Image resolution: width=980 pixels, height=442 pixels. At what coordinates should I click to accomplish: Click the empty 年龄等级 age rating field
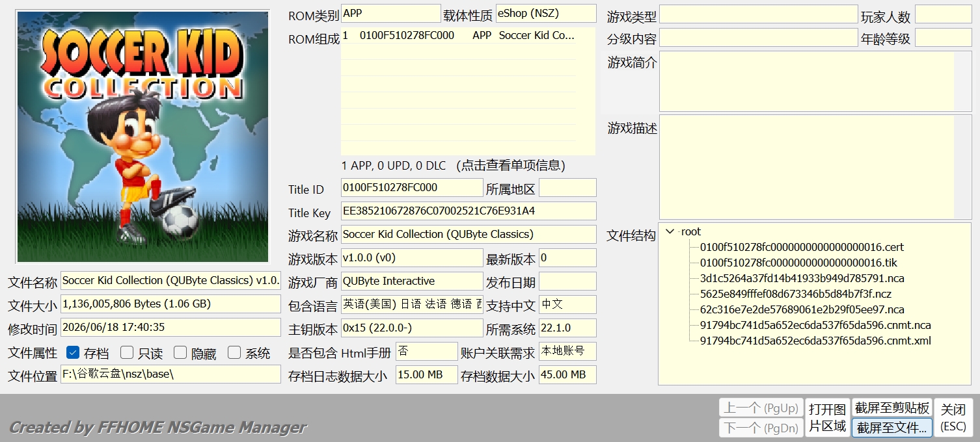[x=944, y=37]
